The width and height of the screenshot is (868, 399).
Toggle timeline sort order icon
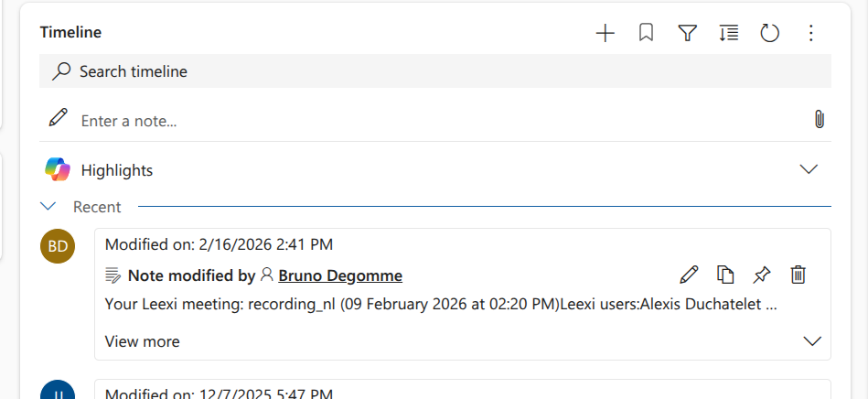click(728, 33)
